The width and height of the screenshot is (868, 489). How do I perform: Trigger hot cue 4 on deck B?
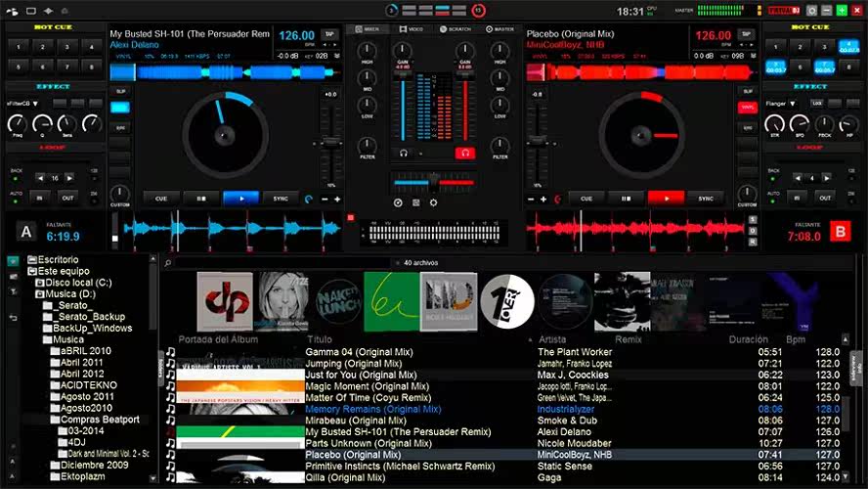pyautogui.click(x=848, y=47)
